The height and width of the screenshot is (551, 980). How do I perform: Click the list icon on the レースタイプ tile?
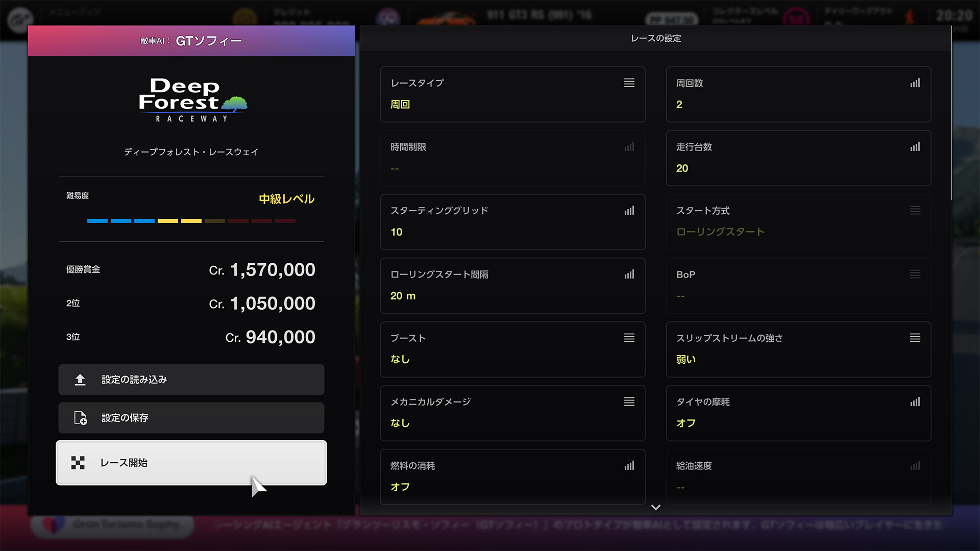pos(629,83)
